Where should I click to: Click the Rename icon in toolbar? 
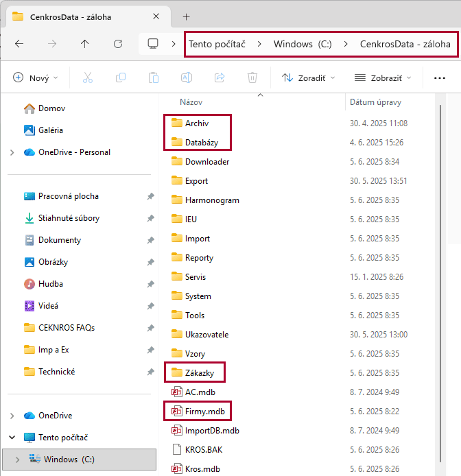coord(187,78)
